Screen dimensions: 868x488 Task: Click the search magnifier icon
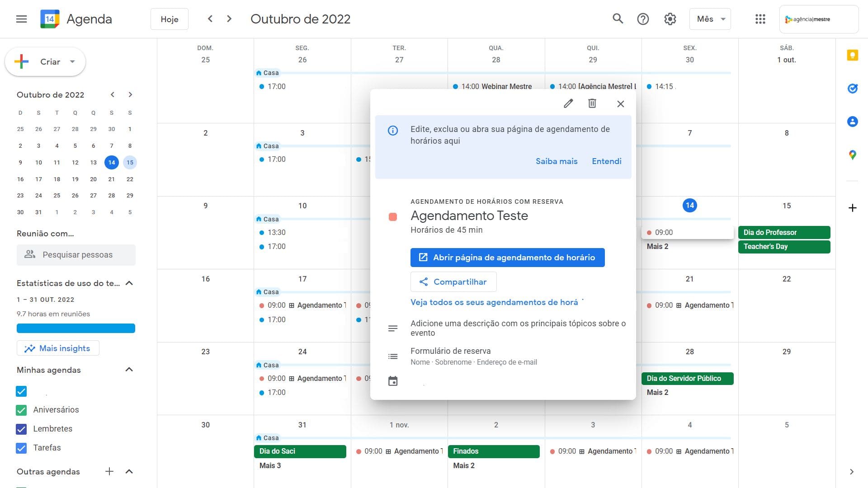(x=618, y=19)
